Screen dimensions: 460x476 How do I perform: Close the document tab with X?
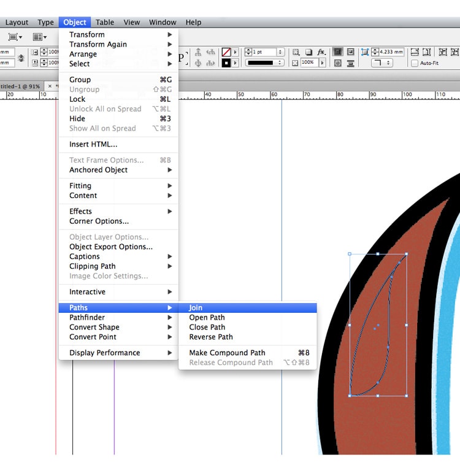pyautogui.click(x=50, y=86)
